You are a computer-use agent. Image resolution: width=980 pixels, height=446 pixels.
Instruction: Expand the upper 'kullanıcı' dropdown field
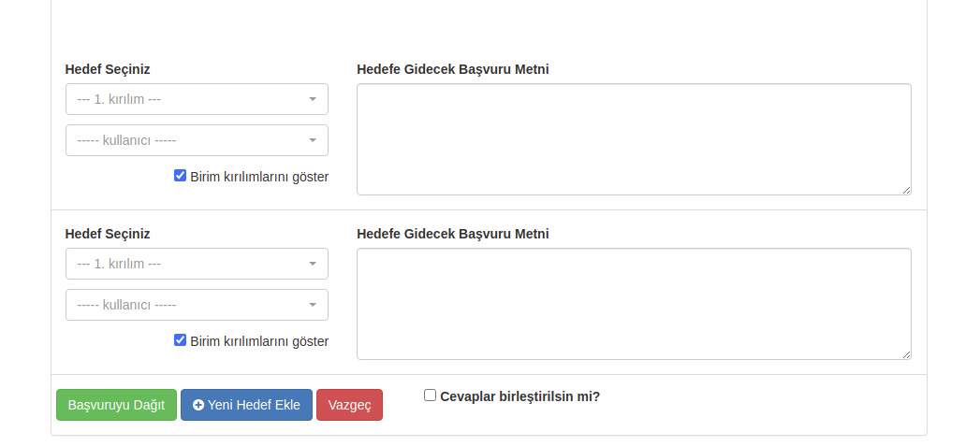pyautogui.click(x=197, y=140)
